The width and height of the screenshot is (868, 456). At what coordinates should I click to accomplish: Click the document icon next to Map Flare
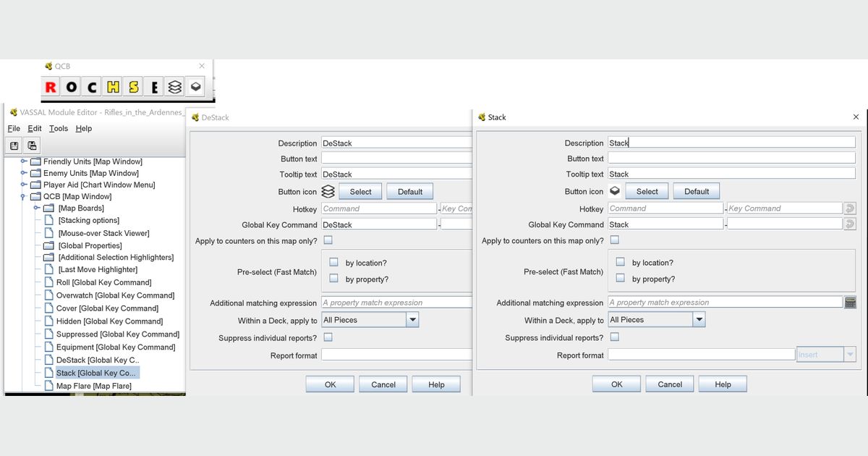coord(48,386)
